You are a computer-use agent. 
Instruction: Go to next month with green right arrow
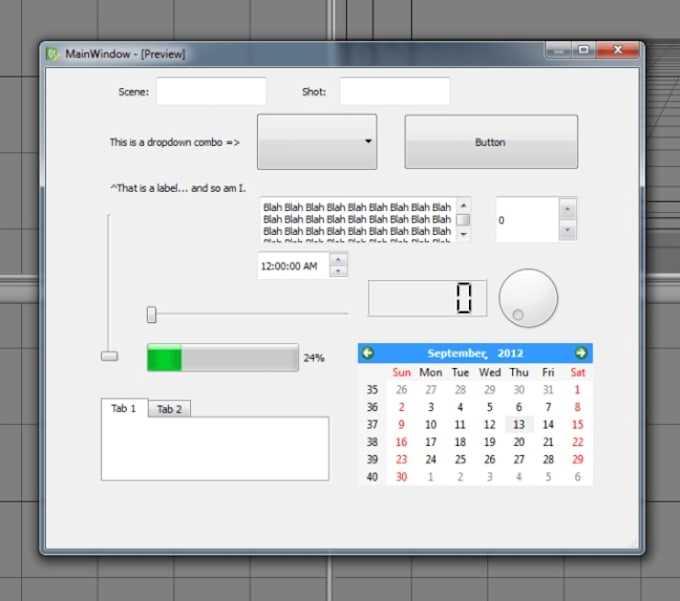coord(581,353)
